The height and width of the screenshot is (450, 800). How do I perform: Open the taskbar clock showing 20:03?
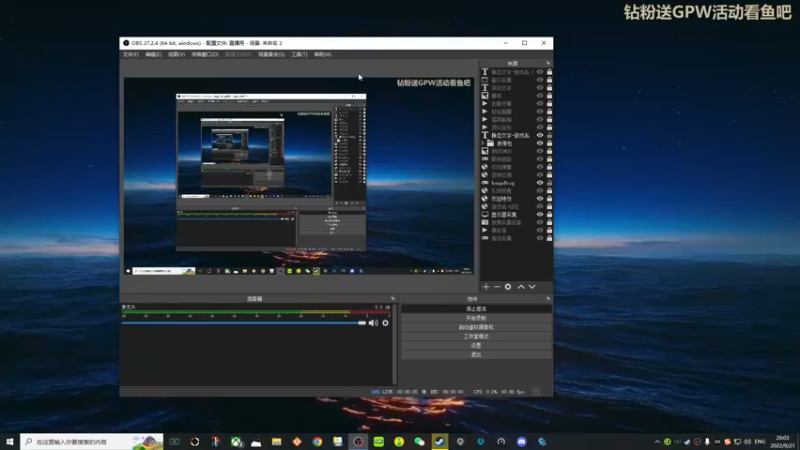(783, 442)
